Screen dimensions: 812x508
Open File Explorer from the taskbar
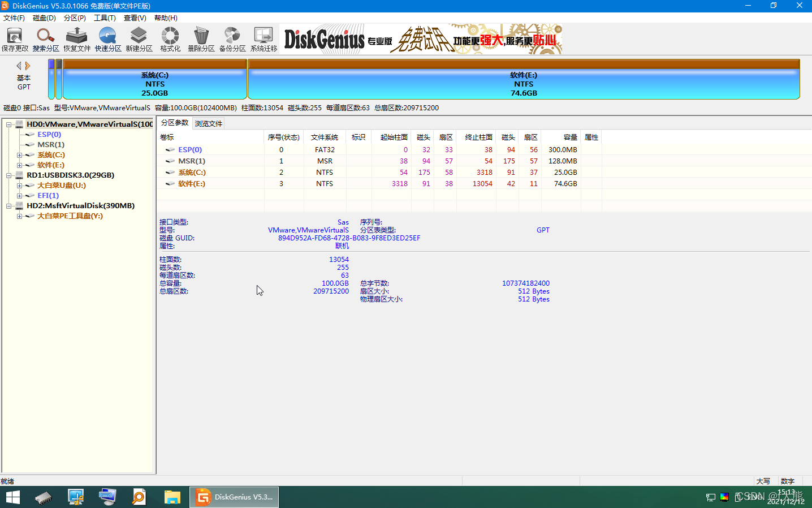coord(172,497)
